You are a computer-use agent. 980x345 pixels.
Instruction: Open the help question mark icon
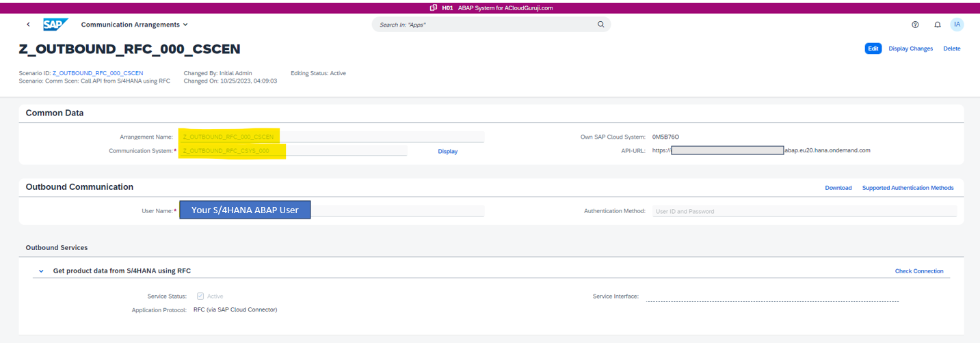coord(915,25)
